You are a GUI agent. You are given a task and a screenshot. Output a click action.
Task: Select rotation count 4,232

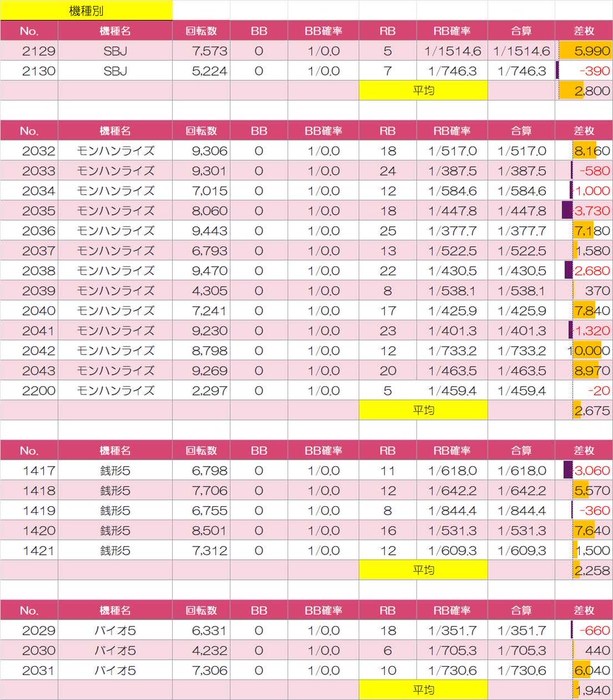pyautogui.click(x=210, y=650)
